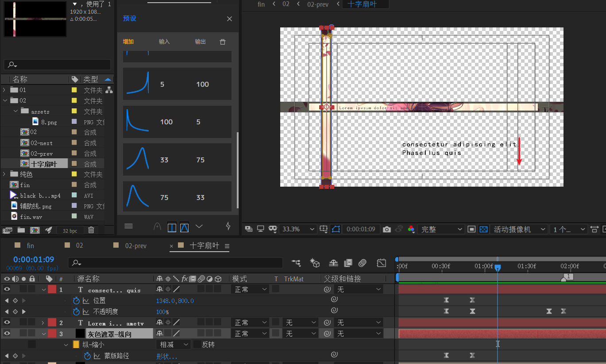Click the 形状... mask path link

click(167, 356)
